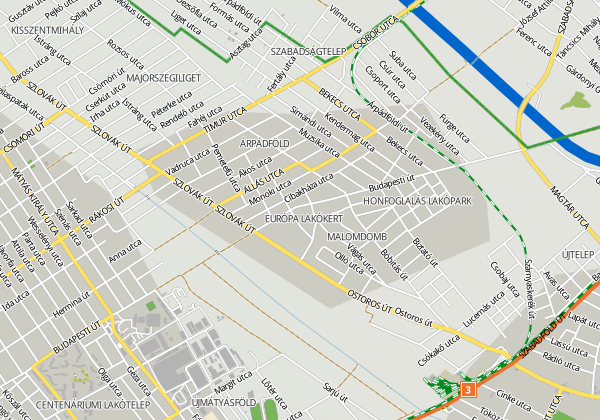Click the TIMUR UTCA road label
This screenshot has height=420, width=600.
225,120
